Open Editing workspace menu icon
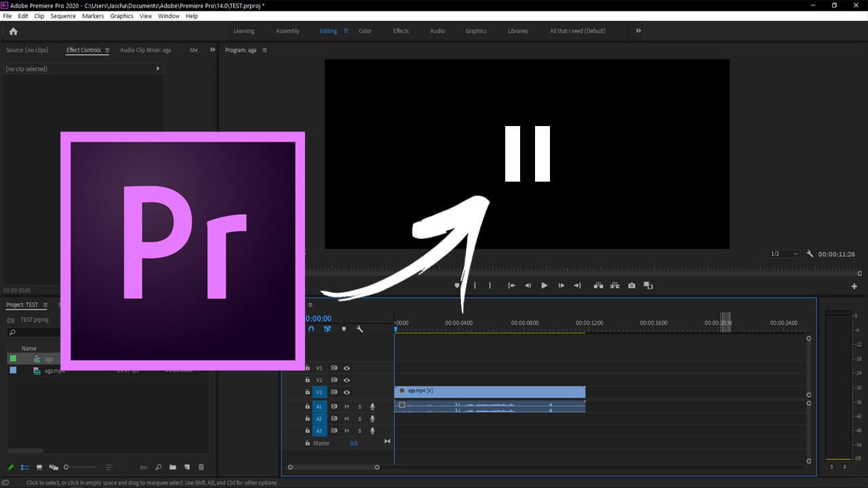The width and height of the screenshot is (868, 488). click(346, 30)
